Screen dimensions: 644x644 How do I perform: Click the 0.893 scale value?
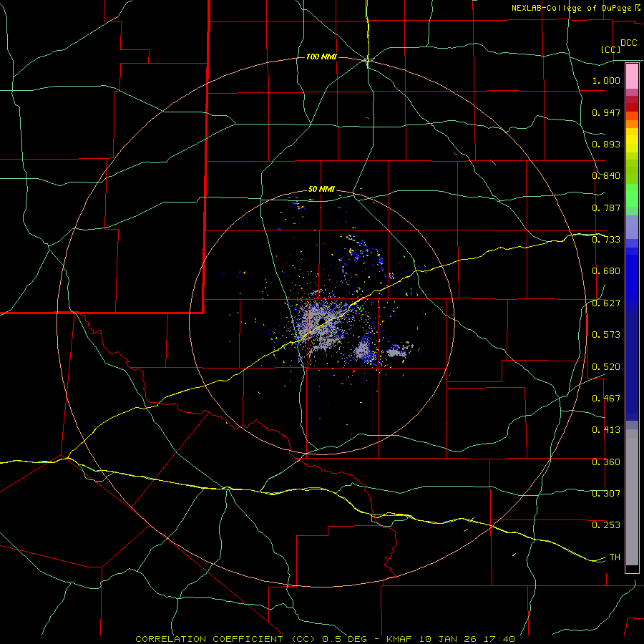tap(606, 144)
